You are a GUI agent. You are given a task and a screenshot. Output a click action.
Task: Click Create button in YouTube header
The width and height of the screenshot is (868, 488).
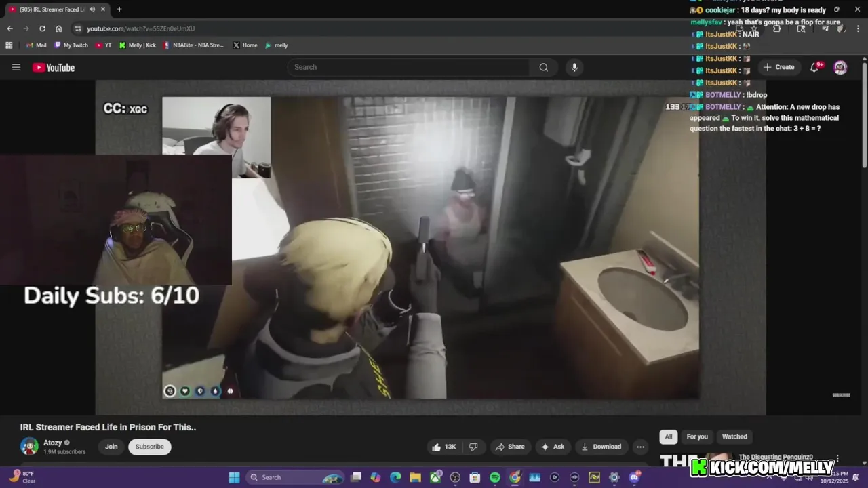click(778, 67)
